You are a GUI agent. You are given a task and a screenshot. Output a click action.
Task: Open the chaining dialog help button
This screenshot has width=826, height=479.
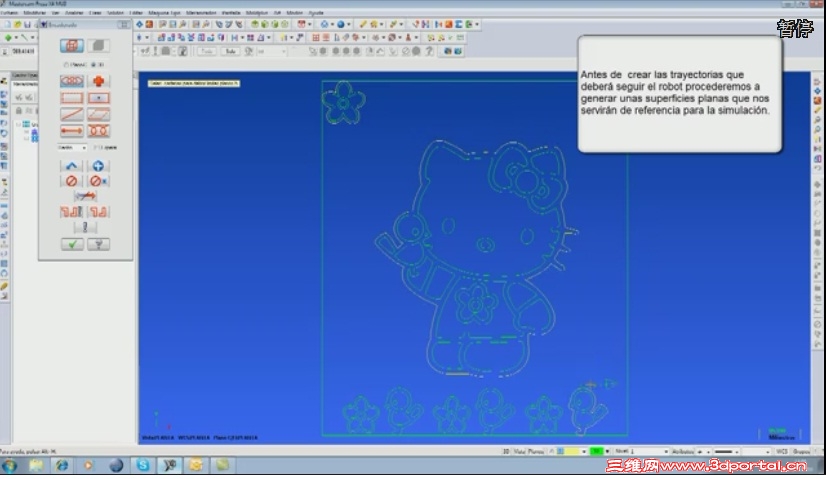pyautogui.click(x=99, y=244)
